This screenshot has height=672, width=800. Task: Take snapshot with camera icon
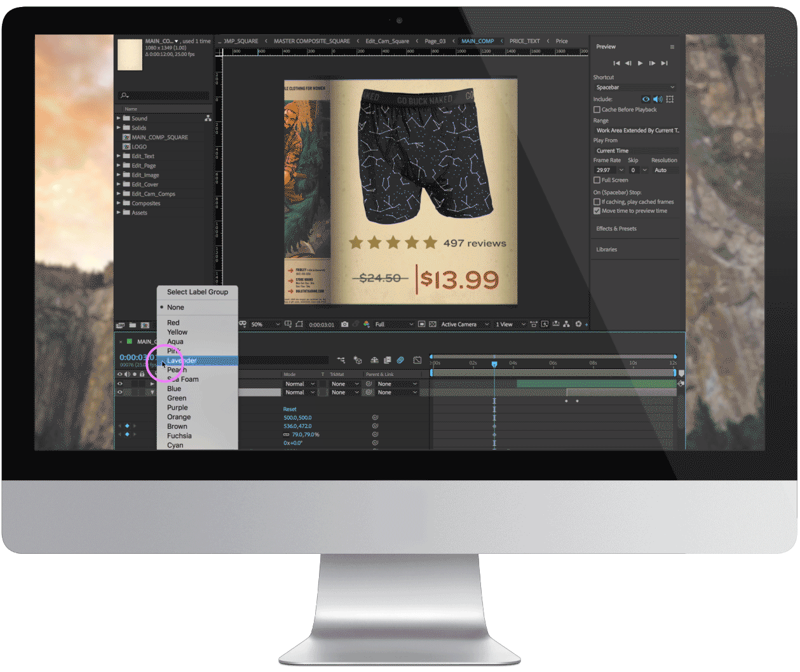click(x=344, y=325)
